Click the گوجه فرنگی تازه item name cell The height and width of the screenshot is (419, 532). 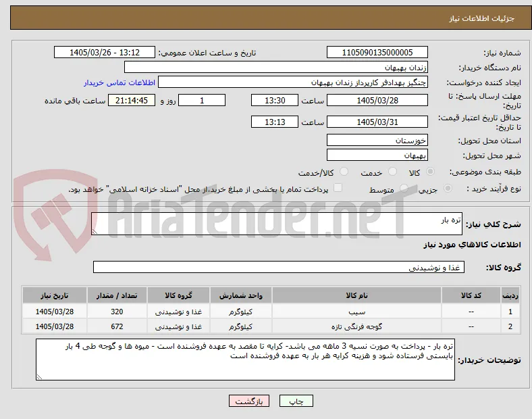[x=356, y=326]
